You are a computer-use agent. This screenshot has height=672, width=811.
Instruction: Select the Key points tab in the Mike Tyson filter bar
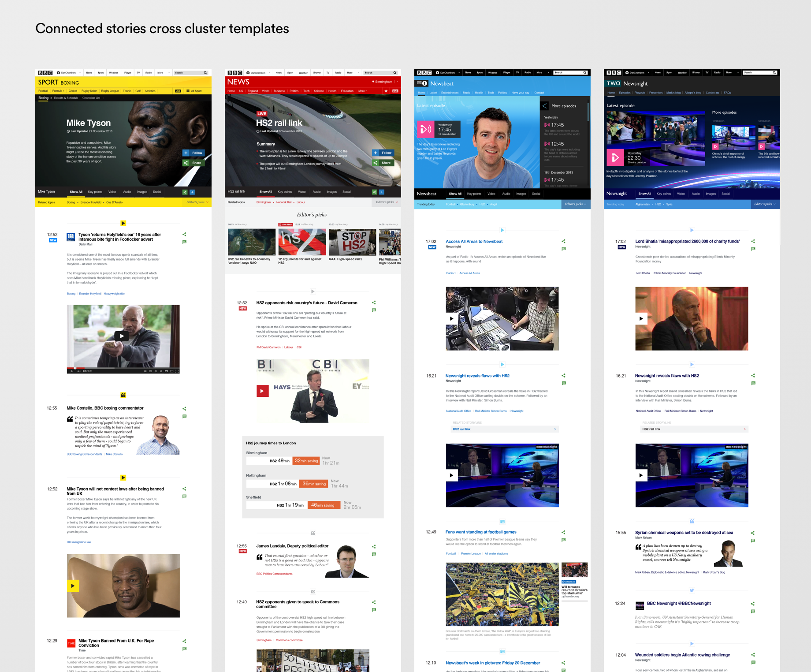(95, 192)
